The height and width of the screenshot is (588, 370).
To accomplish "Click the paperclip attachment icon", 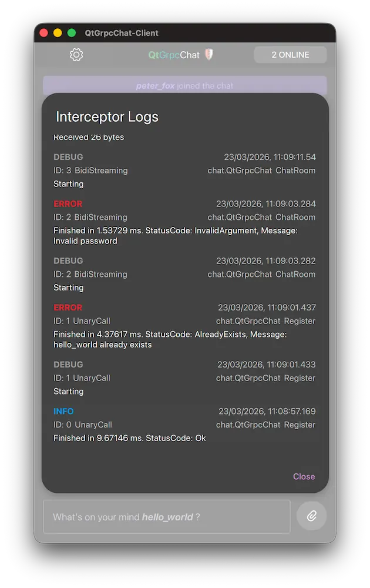I will (311, 516).
